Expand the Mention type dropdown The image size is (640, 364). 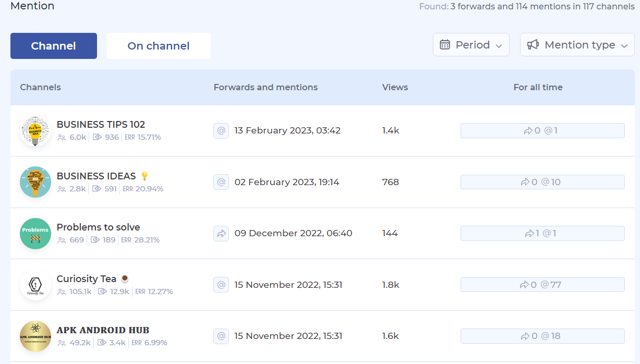coord(577,45)
